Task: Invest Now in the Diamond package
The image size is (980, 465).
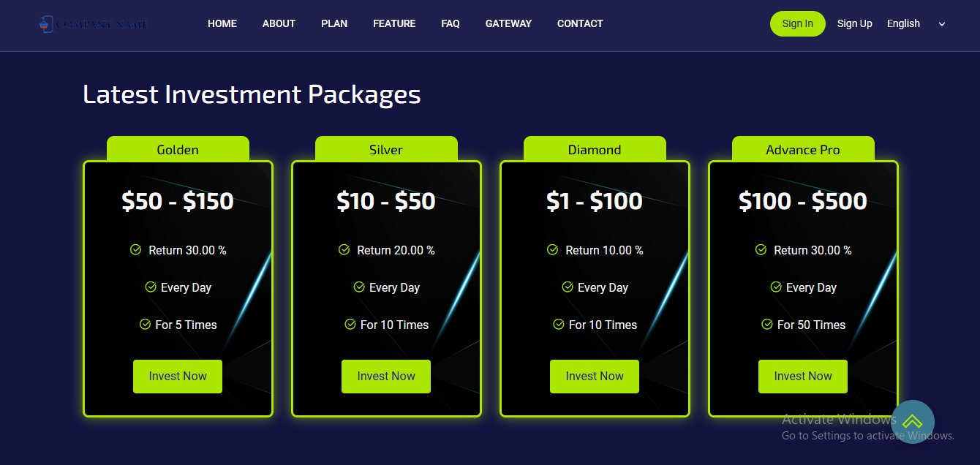Action: click(595, 377)
